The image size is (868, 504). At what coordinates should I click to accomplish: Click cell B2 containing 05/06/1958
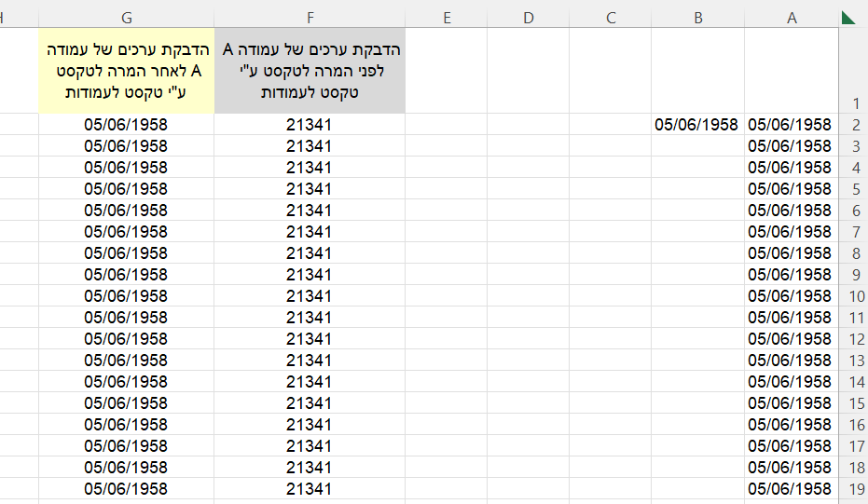coord(697,125)
